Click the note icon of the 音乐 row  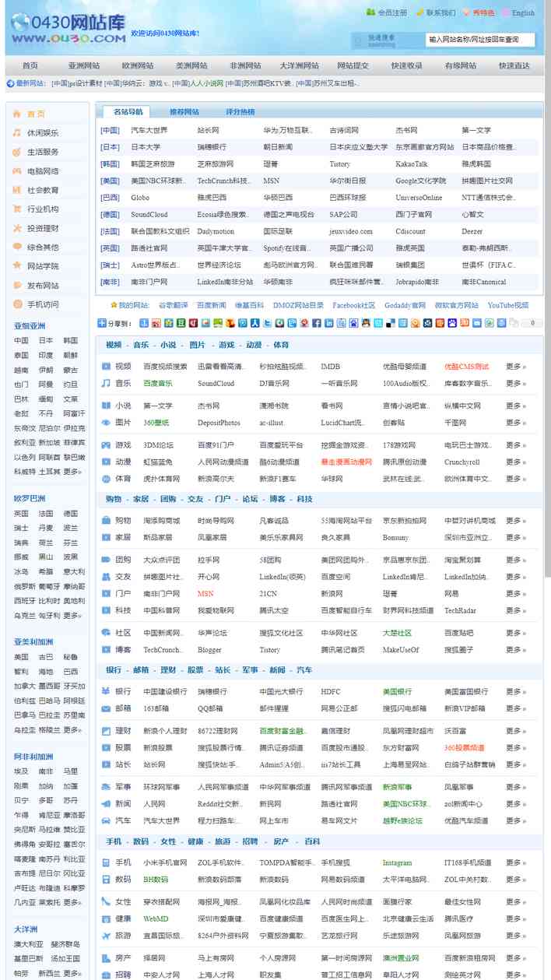[x=106, y=383]
